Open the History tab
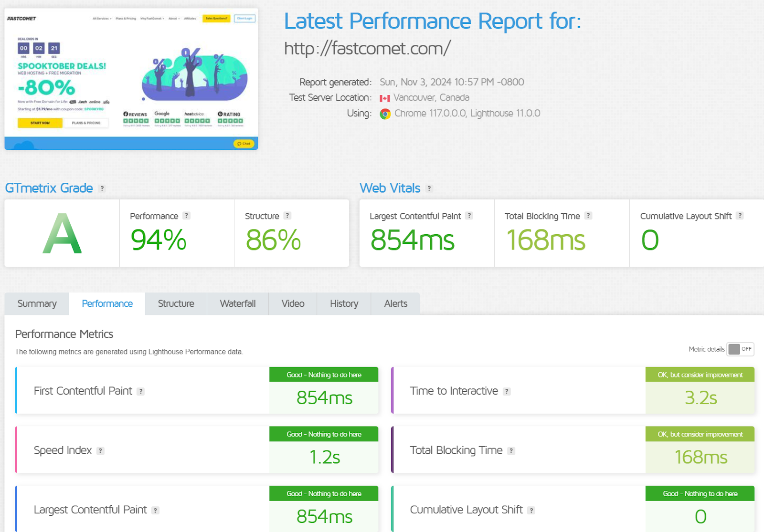This screenshot has width=764, height=532. coord(343,303)
